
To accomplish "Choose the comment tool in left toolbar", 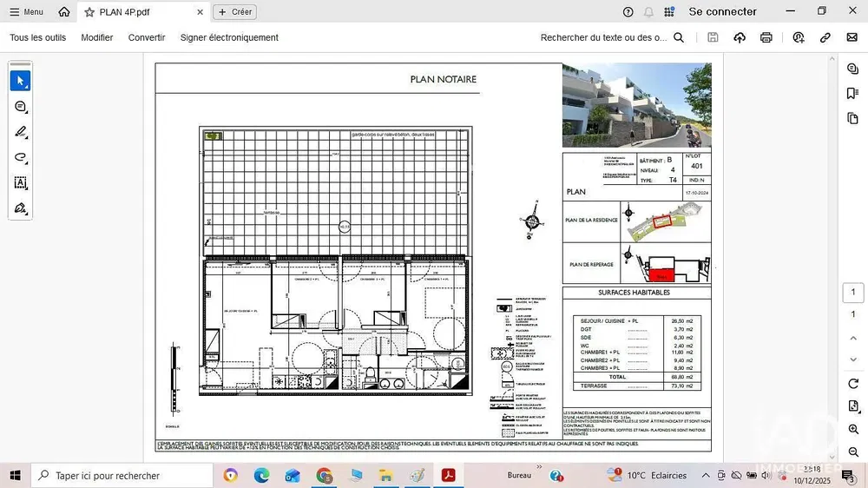I will (x=21, y=107).
